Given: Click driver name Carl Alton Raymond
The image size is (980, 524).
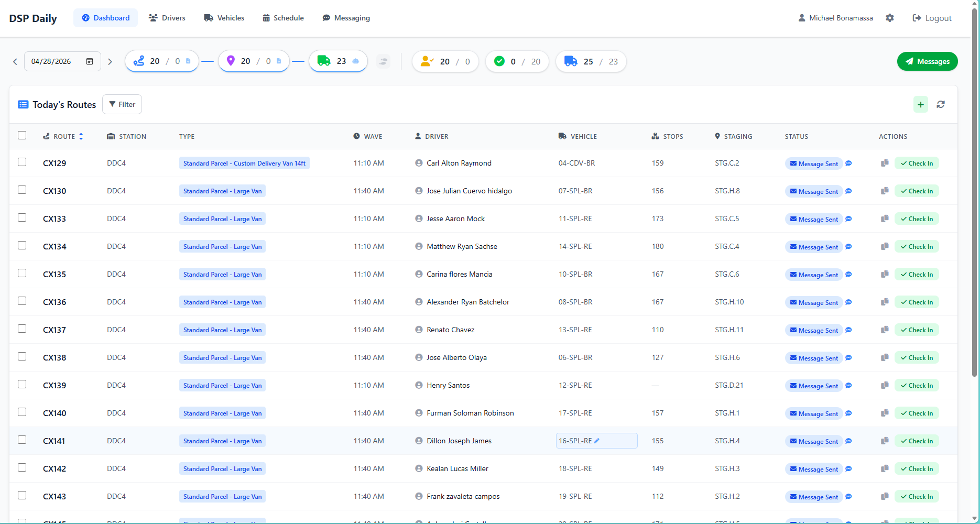Looking at the screenshot, I should [459, 163].
